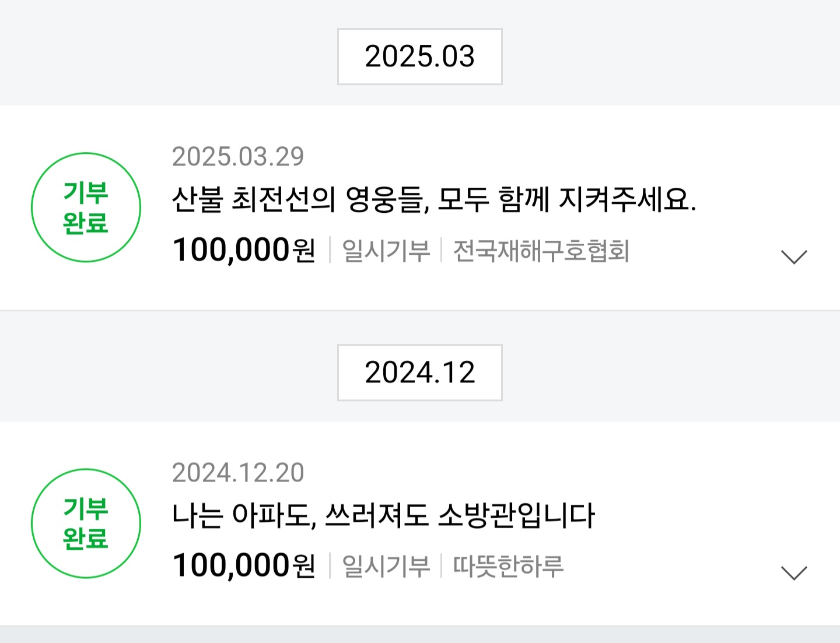Open the 산불 최전선의 영웅들 campaign title

click(433, 200)
